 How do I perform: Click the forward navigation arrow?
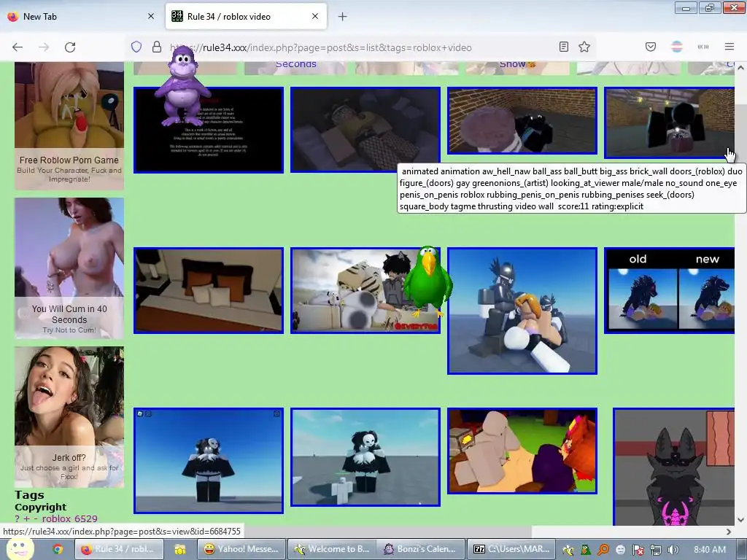[x=44, y=47]
